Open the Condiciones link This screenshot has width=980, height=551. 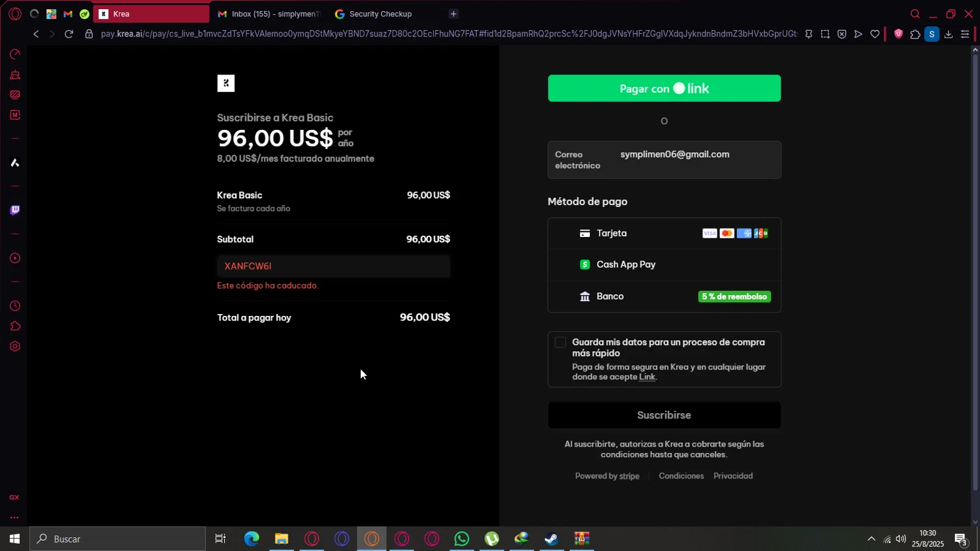coord(681,476)
